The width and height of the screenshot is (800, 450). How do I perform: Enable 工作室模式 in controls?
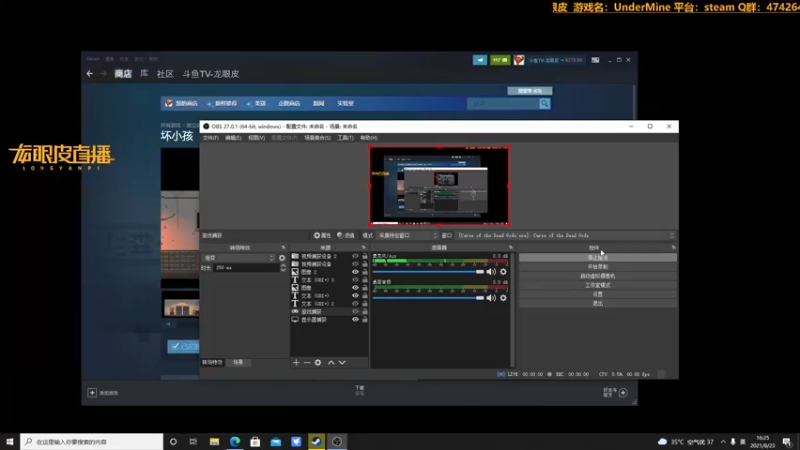point(597,285)
